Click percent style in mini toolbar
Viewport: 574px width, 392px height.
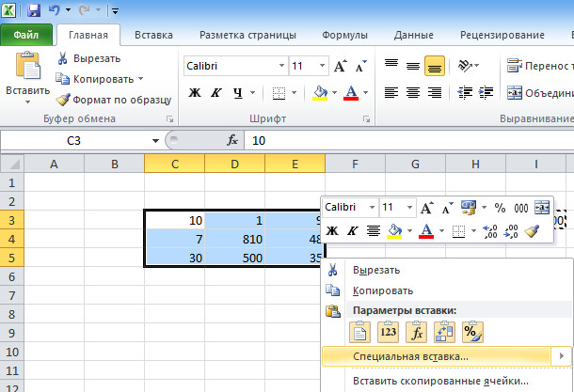pos(500,208)
